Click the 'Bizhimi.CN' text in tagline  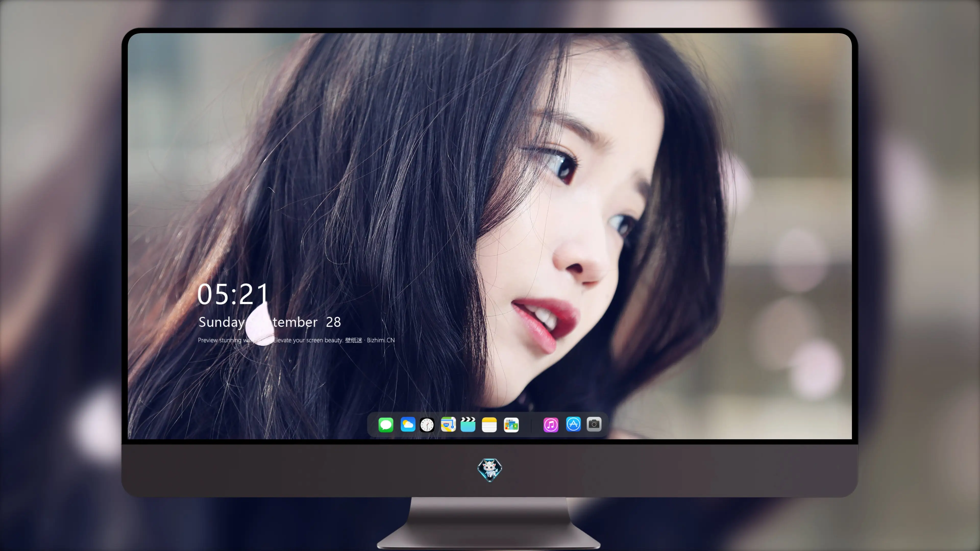[x=381, y=340]
